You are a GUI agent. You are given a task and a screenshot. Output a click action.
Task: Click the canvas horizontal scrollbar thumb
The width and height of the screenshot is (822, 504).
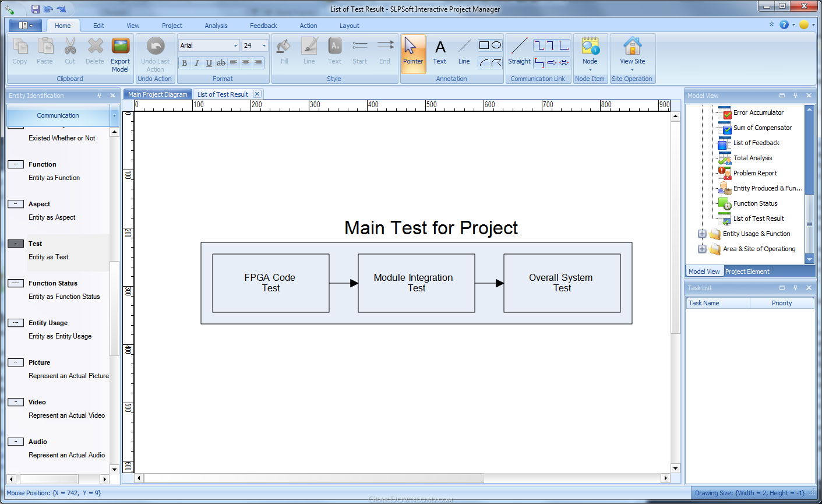313,478
